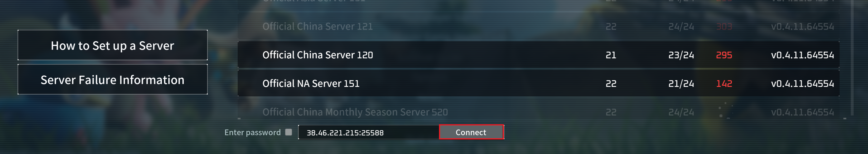
Task: Select Official China Server 120 entry
Action: 538,55
